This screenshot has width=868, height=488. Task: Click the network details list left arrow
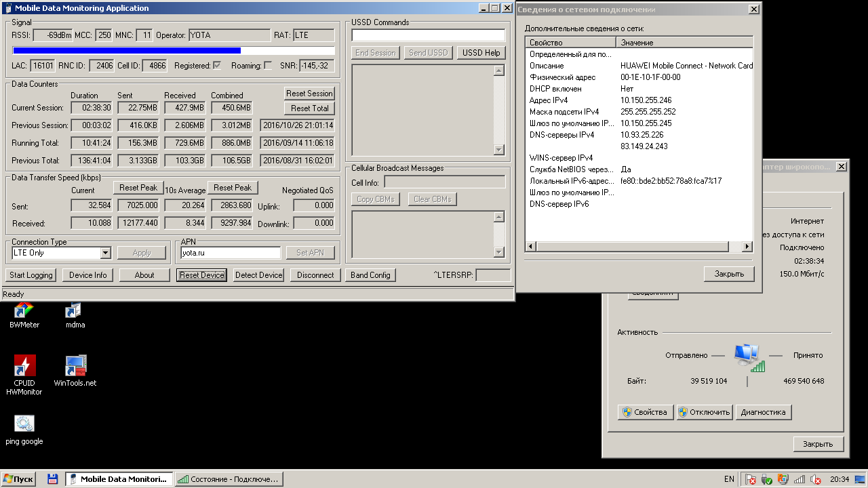coord(531,247)
